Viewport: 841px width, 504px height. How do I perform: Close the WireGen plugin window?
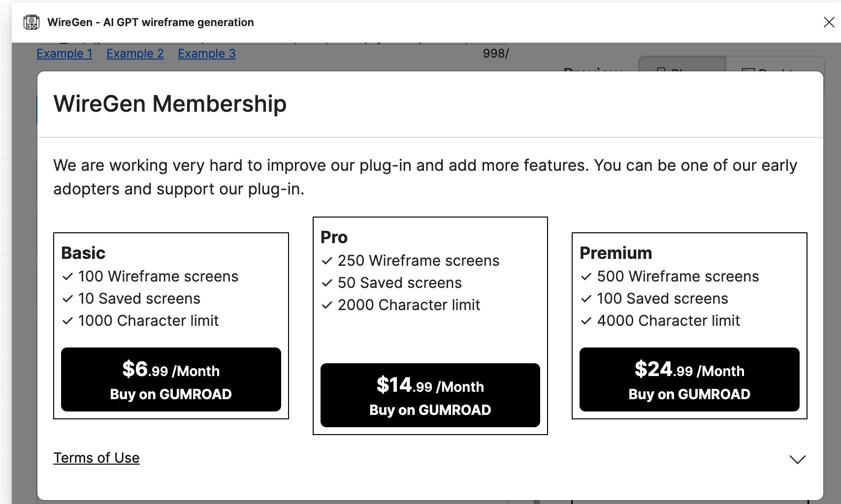[829, 22]
